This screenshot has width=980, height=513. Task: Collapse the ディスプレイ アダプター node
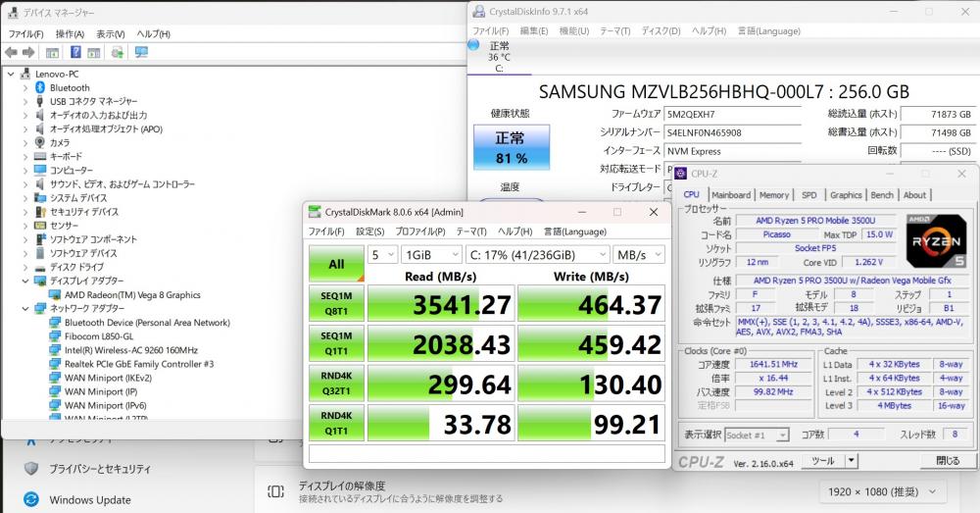pyautogui.click(x=25, y=281)
